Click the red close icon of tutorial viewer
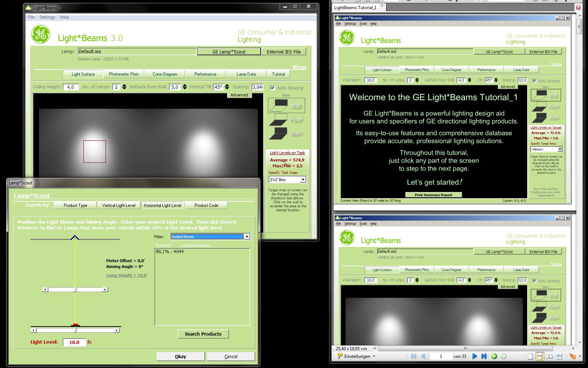Viewport: 588px width, 368px height. tap(578, 7)
